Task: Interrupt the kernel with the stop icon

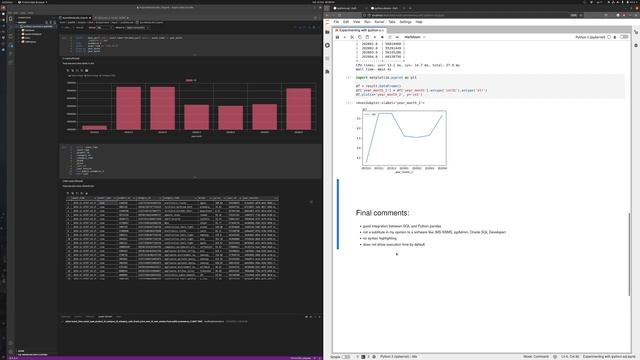Action: pyautogui.click(x=382, y=37)
